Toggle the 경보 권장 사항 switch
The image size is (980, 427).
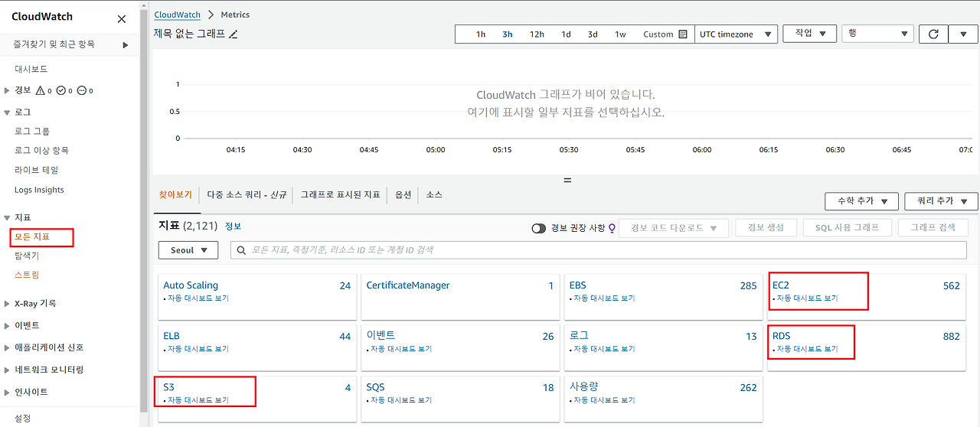(x=539, y=228)
